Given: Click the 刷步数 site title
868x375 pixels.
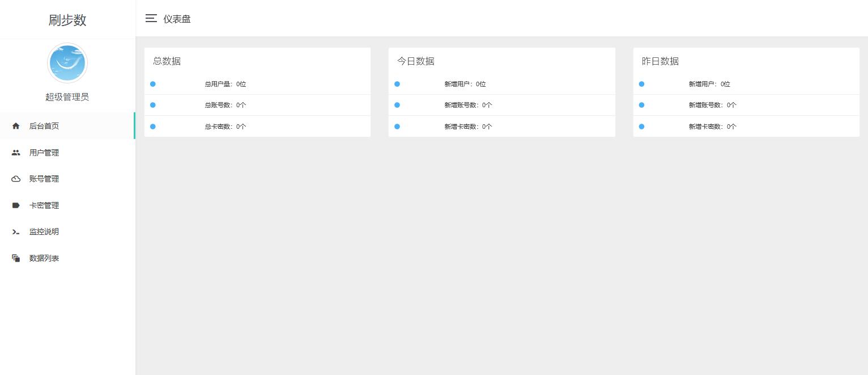Looking at the screenshot, I should [67, 20].
